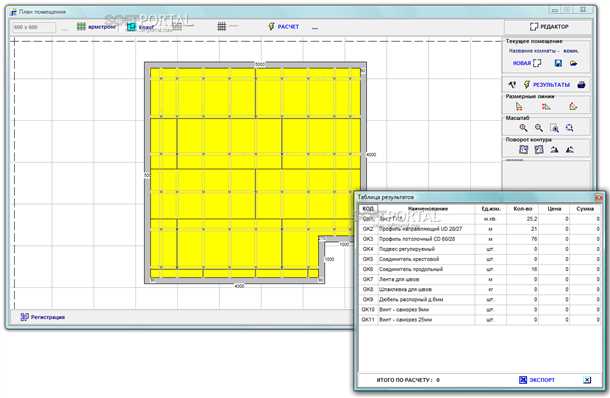Zoom out with second magnifier icon
Viewport: 610px width, 398px height.
(538, 128)
